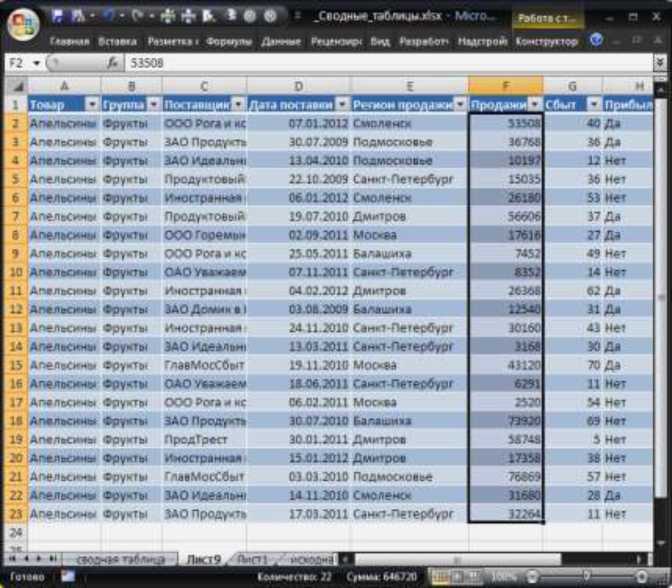
Task: Click the fx insert function icon
Action: coord(112,63)
